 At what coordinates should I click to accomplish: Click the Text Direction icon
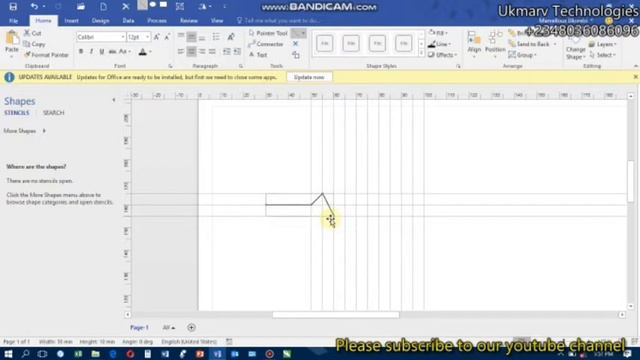[231, 37]
